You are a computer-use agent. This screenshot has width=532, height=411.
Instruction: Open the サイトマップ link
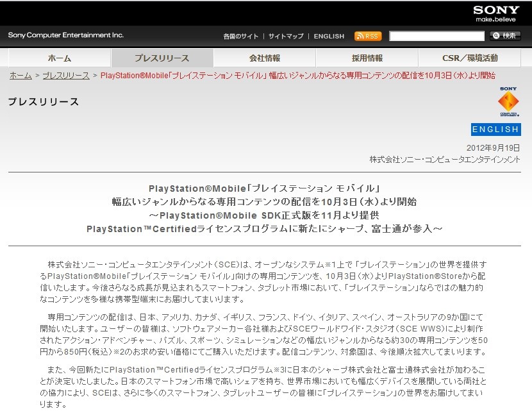coord(286,36)
